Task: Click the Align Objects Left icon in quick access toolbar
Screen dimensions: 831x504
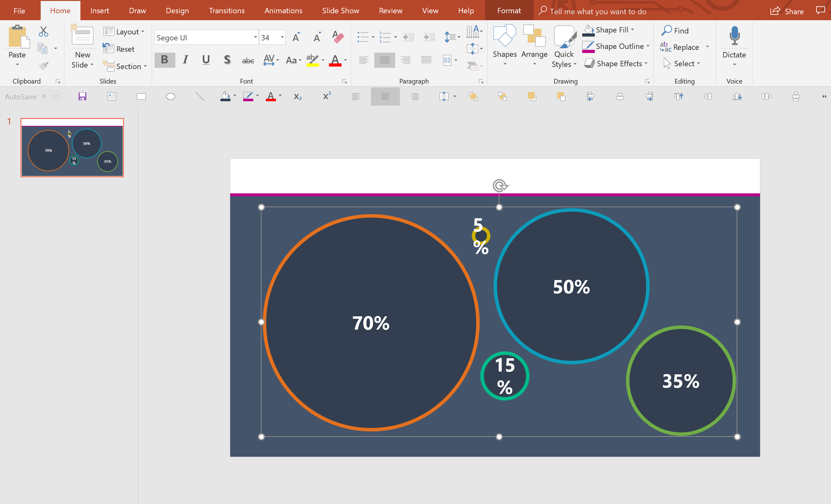Action: [x=591, y=97]
